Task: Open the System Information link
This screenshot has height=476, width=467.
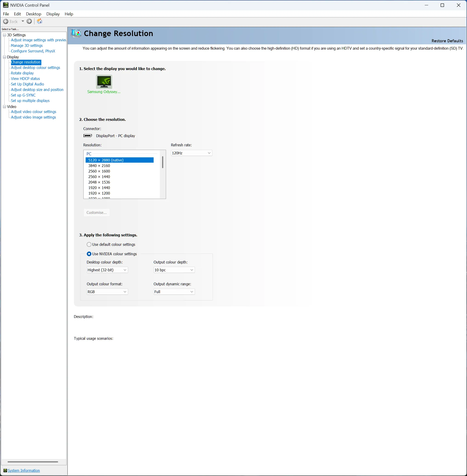Action: [x=24, y=470]
